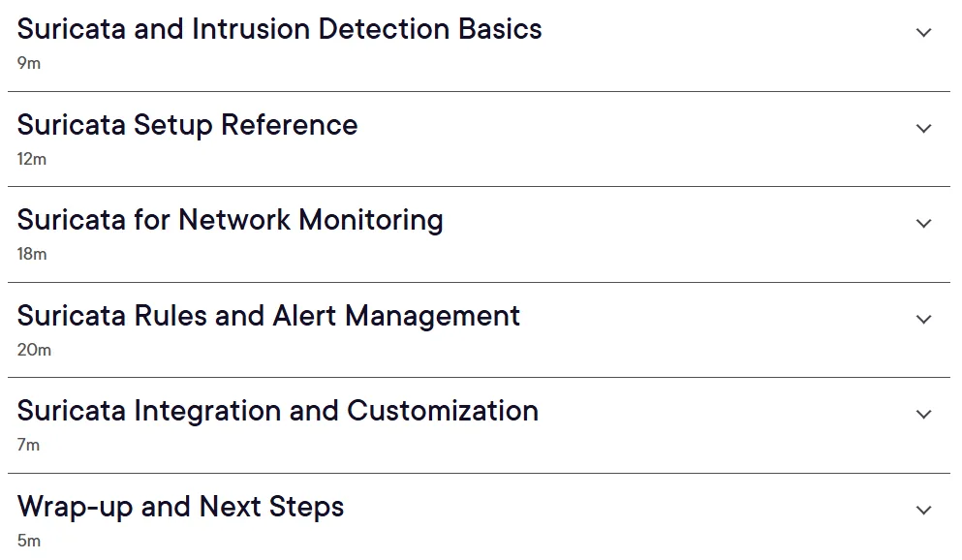Image resolution: width=962 pixels, height=560 pixels.
Task: Expand the Suricata and Intrusion Detection Basics chevron
Action: (x=923, y=33)
